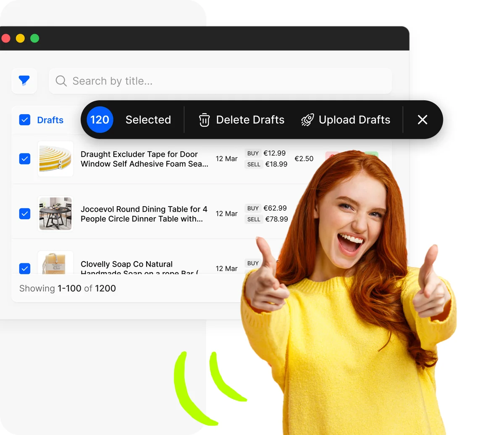The height and width of the screenshot is (435, 504).
Task: Uncheck the Clovelly Soap Co checkbox
Action: click(25, 268)
